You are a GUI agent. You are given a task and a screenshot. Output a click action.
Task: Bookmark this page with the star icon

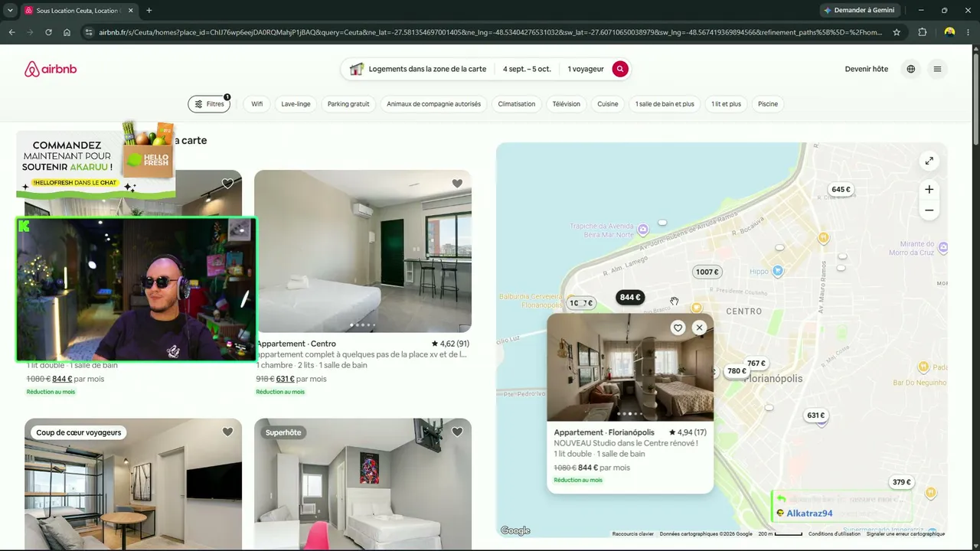click(x=897, y=32)
